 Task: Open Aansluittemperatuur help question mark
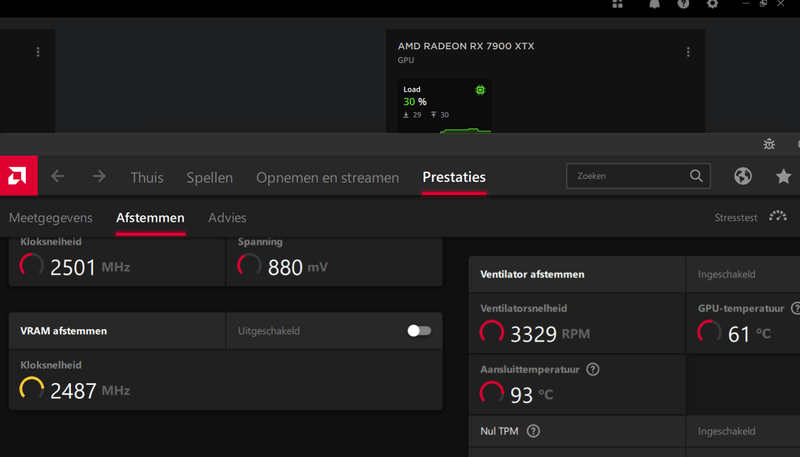click(x=592, y=369)
